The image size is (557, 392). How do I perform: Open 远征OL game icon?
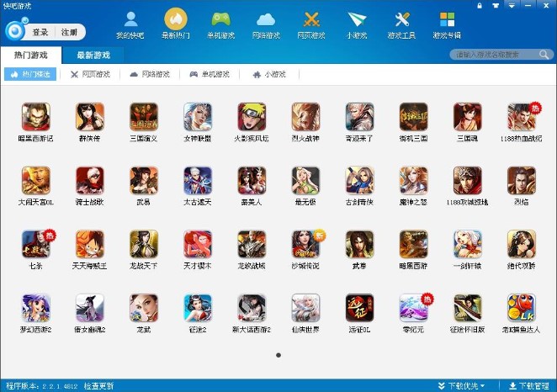[360, 308]
